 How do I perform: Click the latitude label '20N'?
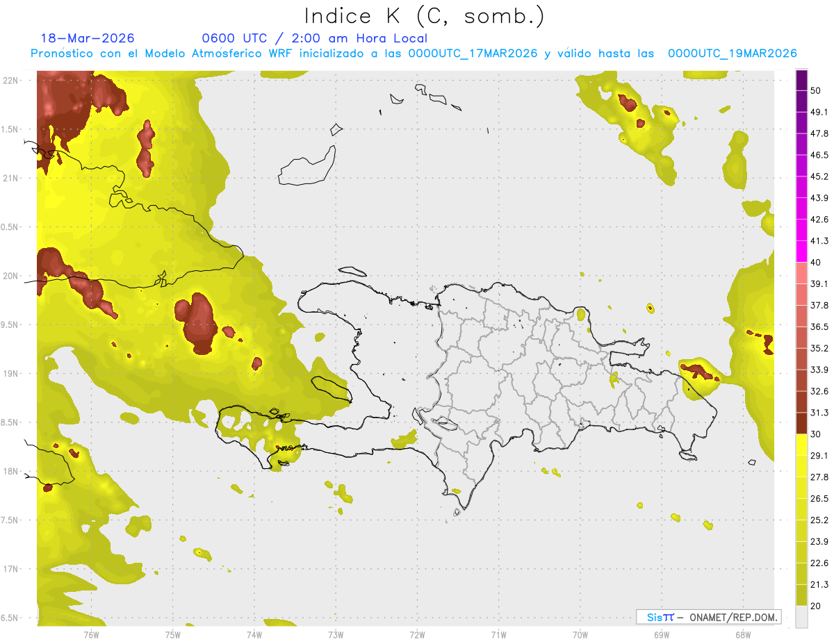click(11, 276)
